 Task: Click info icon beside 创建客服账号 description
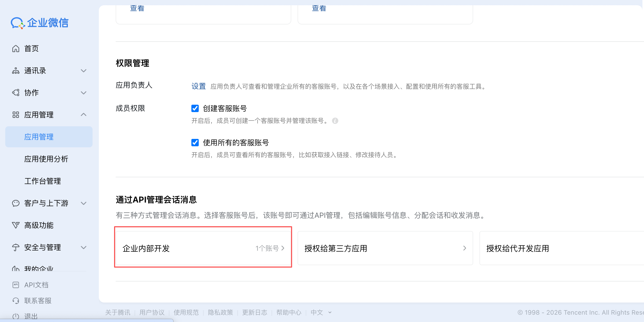coord(335,121)
